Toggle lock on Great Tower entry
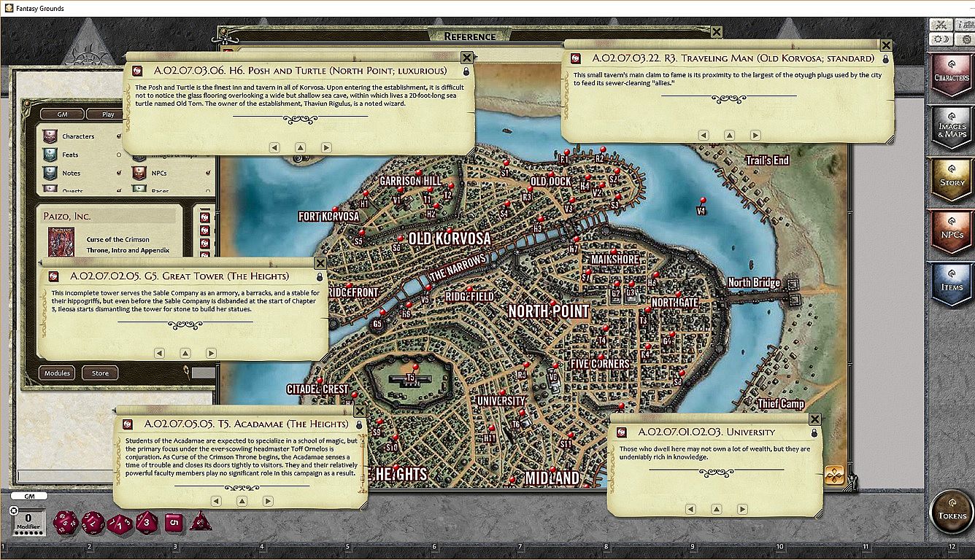 [x=319, y=277]
